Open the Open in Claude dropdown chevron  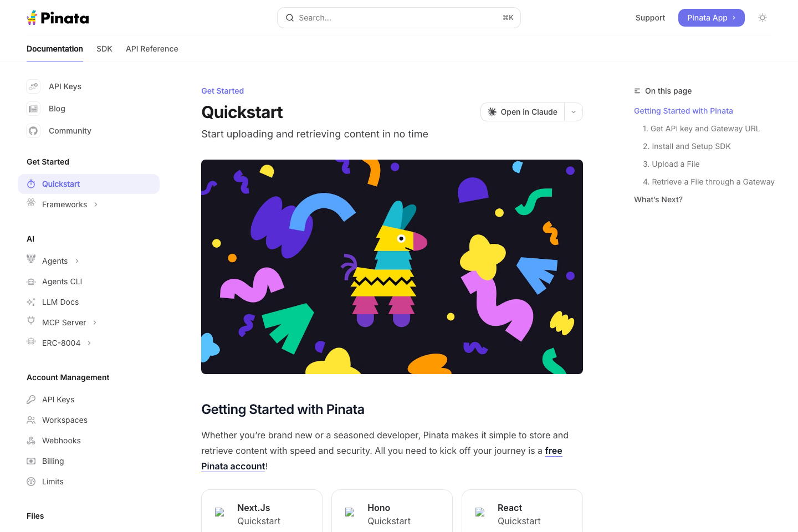coord(574,112)
